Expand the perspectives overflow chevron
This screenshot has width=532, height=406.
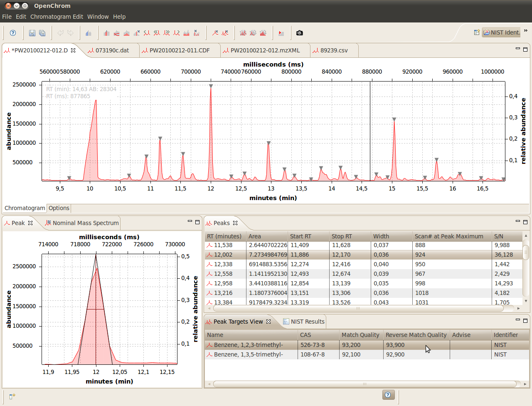click(526, 31)
